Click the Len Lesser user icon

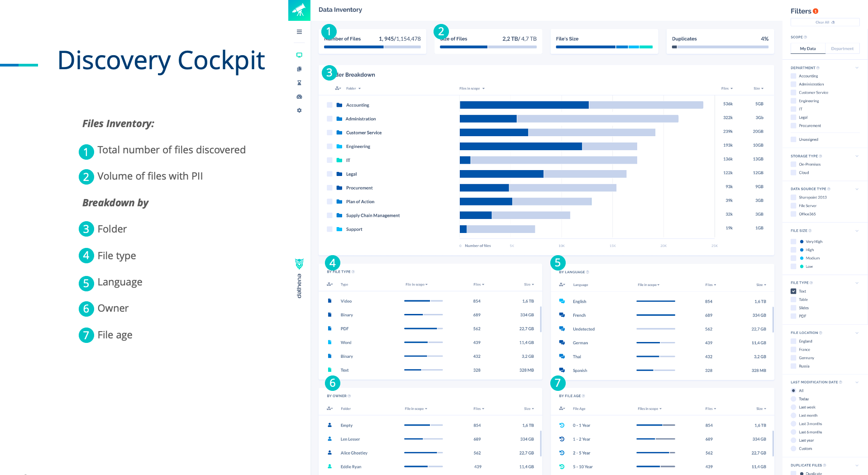[x=329, y=439]
